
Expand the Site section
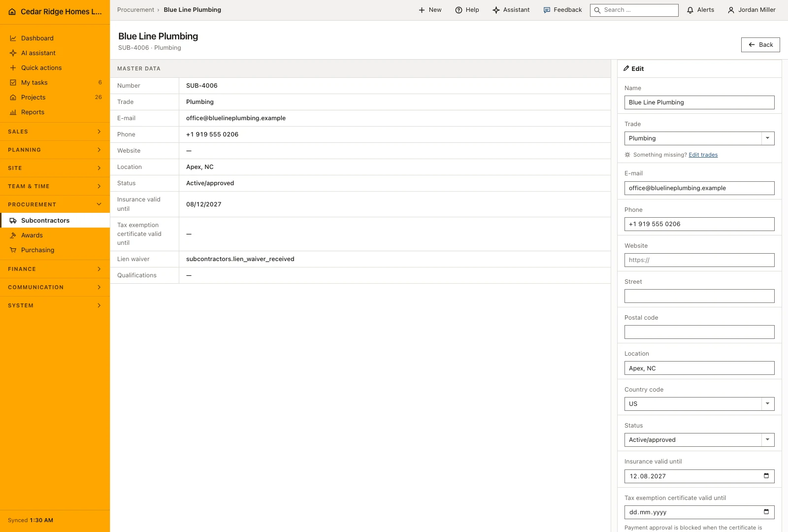coord(55,168)
